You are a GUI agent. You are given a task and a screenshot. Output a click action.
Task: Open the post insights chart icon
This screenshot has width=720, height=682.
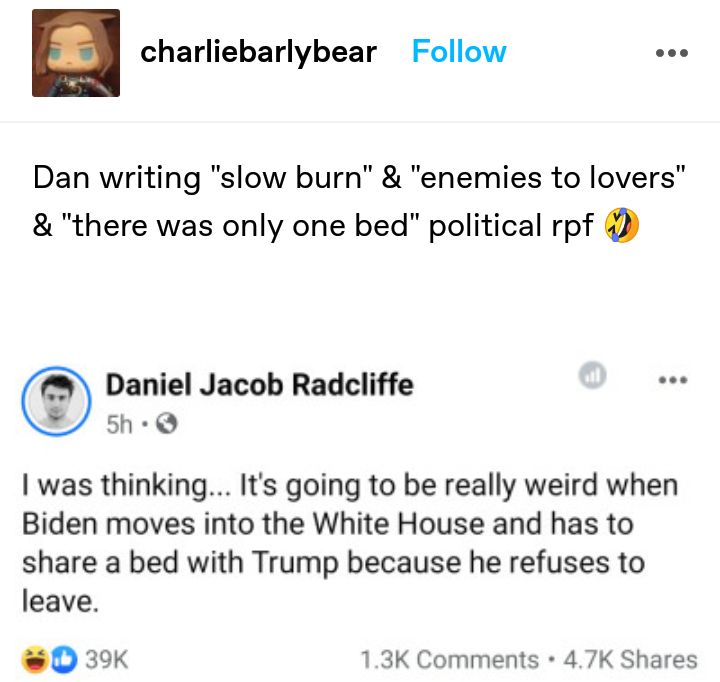(x=592, y=375)
